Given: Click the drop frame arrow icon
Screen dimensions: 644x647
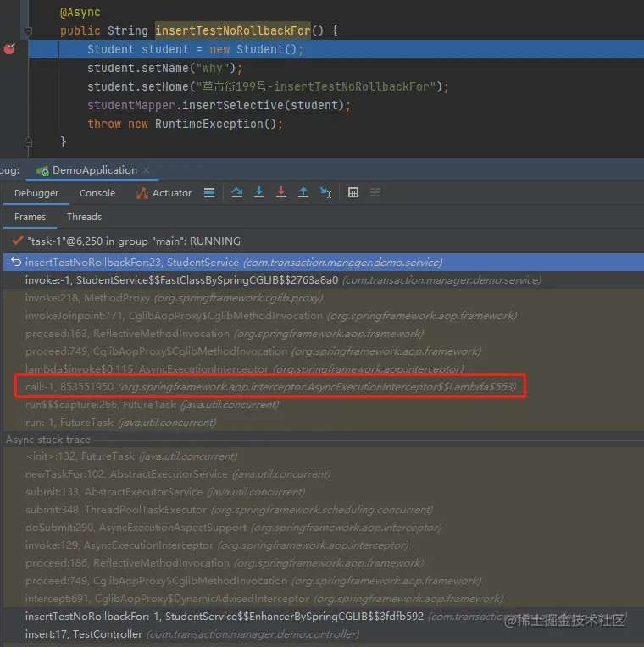Looking at the screenshot, I should click(x=16, y=262).
